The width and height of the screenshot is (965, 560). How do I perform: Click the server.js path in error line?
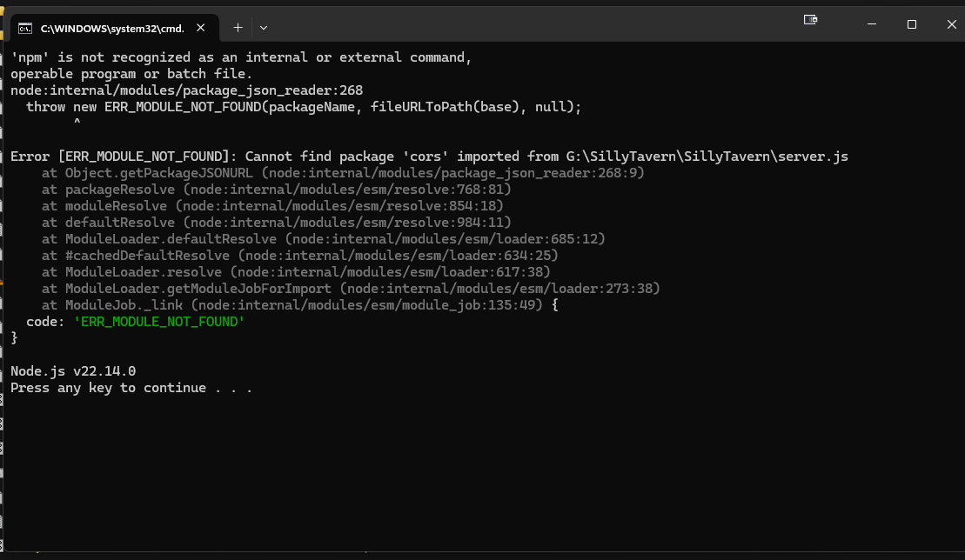point(707,157)
